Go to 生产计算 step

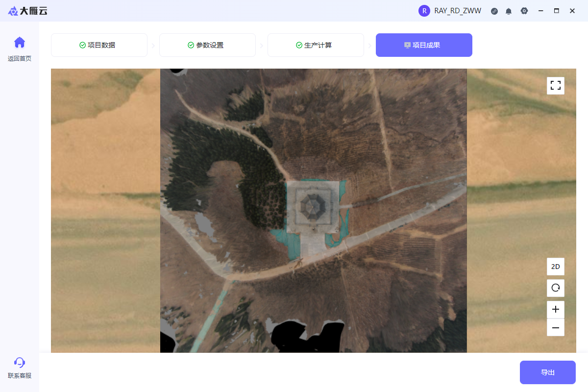click(316, 45)
